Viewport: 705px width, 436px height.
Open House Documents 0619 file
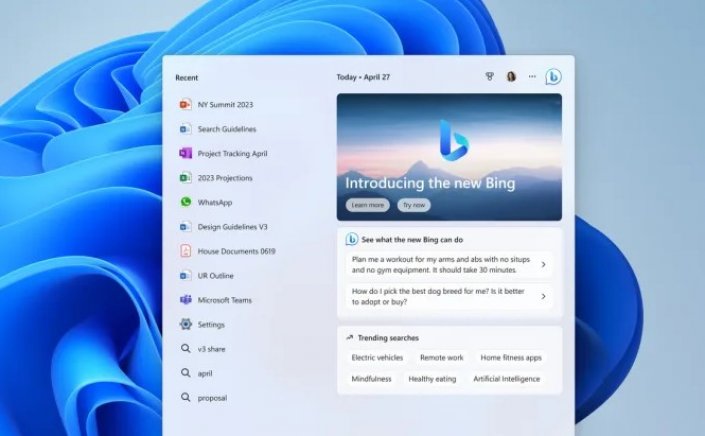point(236,251)
